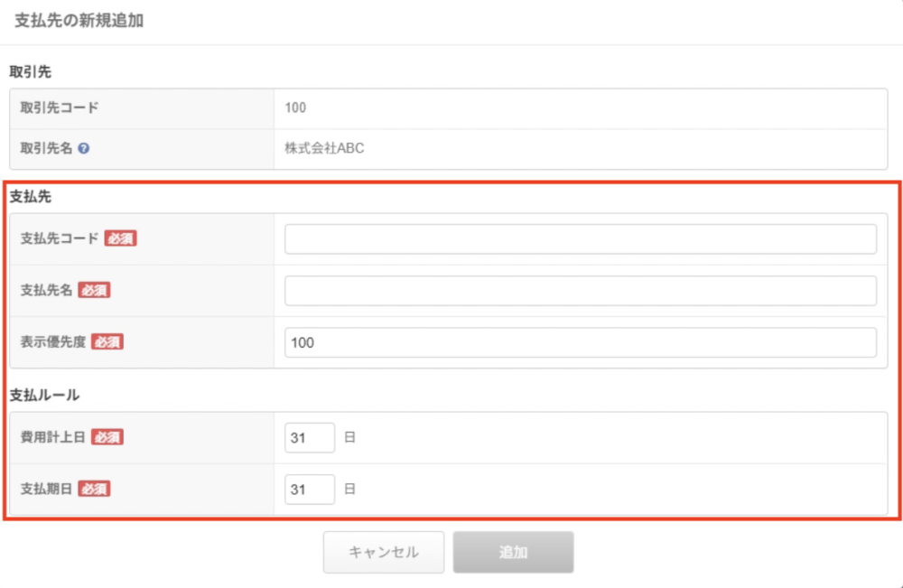Screen dimensions: 903x588
Task: Select the 株式会社ABC company name text
Action: point(324,149)
